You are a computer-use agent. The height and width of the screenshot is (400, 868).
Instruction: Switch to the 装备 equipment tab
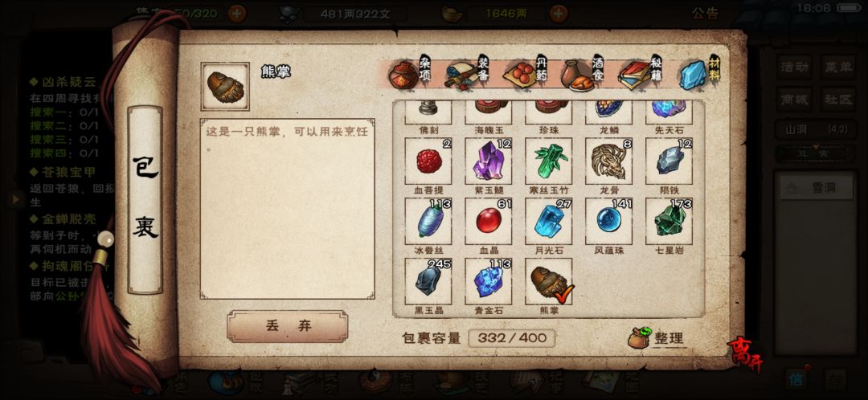468,74
